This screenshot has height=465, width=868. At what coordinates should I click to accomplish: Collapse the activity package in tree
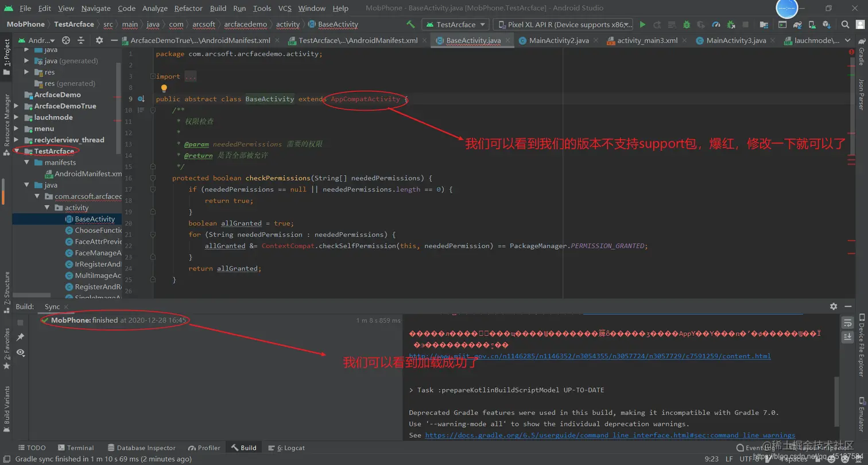(x=48, y=208)
